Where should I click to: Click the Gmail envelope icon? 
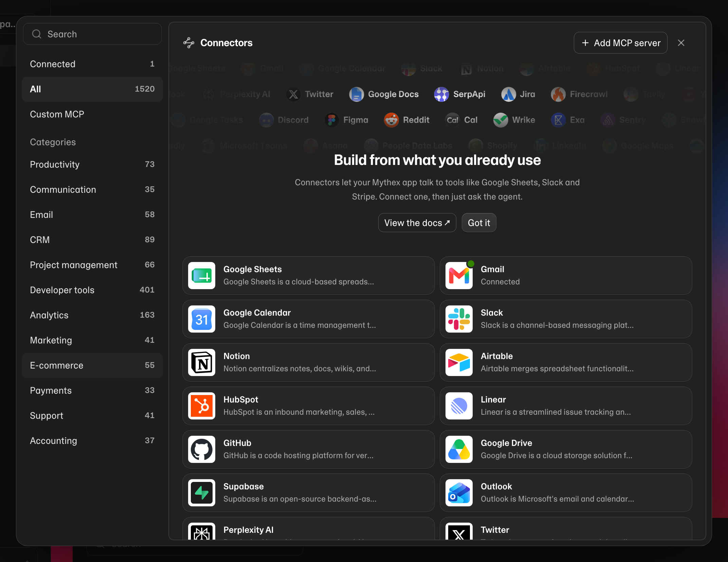(x=459, y=276)
